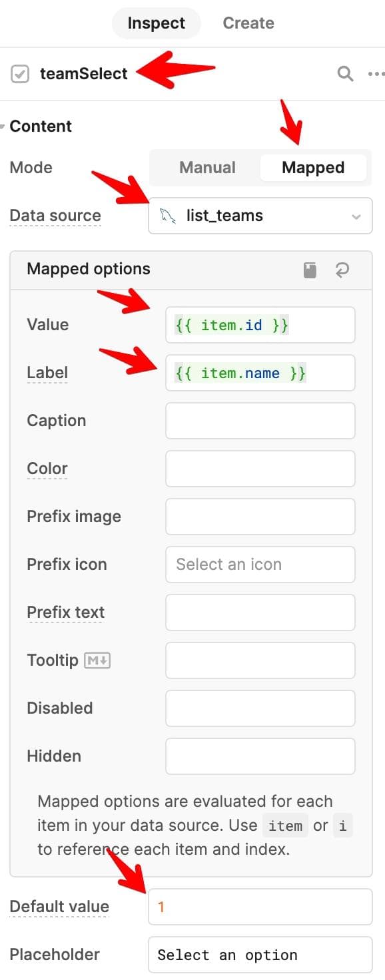This screenshot has height=980, width=385.
Task: Select the Mapped mode option
Action: click(314, 167)
